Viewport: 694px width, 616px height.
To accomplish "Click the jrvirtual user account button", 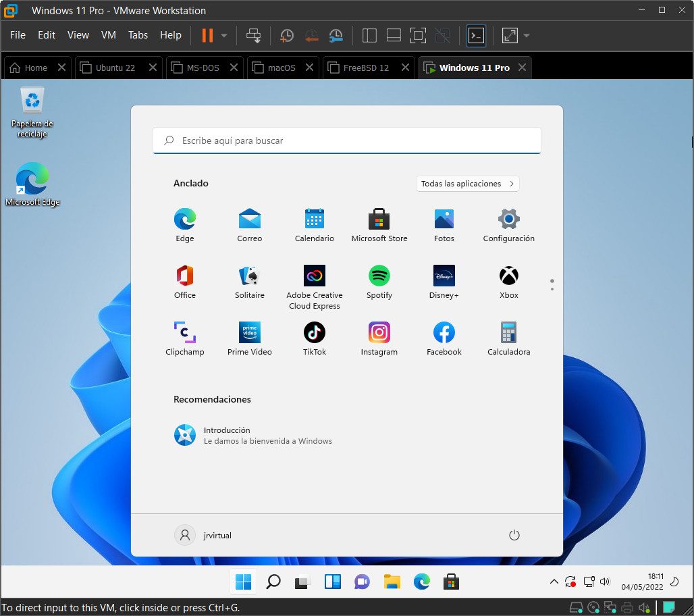I will click(203, 535).
